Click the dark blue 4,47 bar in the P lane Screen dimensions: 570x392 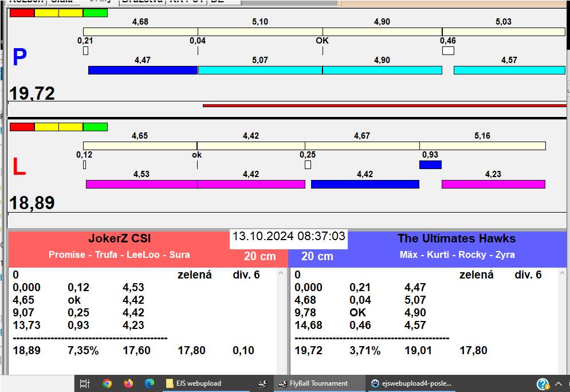coord(143,70)
